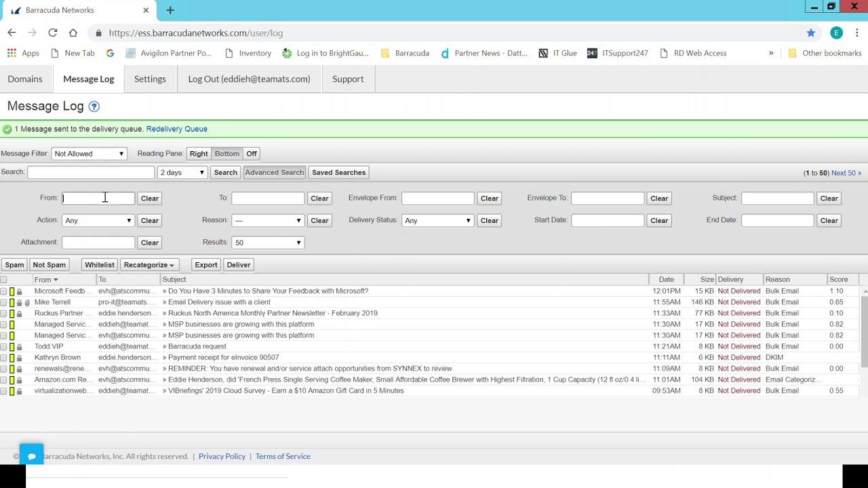Viewport: 868px width, 488px height.
Task: Open the Reason dropdown
Action: click(x=268, y=220)
